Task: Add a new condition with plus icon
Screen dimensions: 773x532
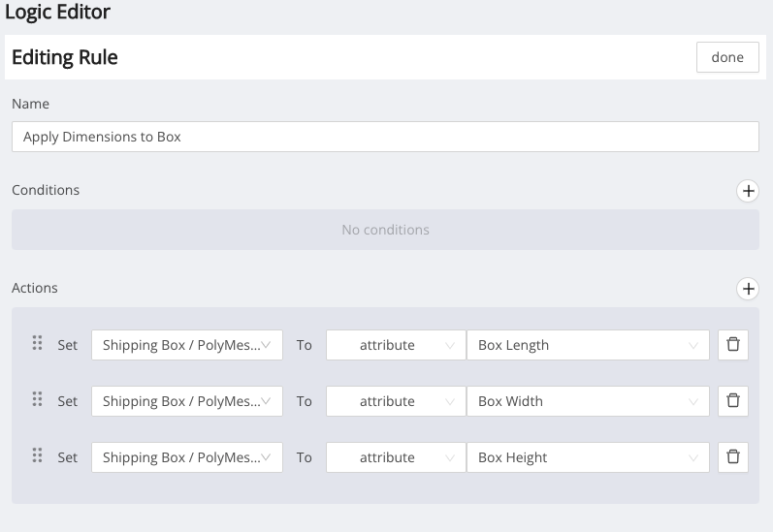Action: pyautogui.click(x=748, y=191)
